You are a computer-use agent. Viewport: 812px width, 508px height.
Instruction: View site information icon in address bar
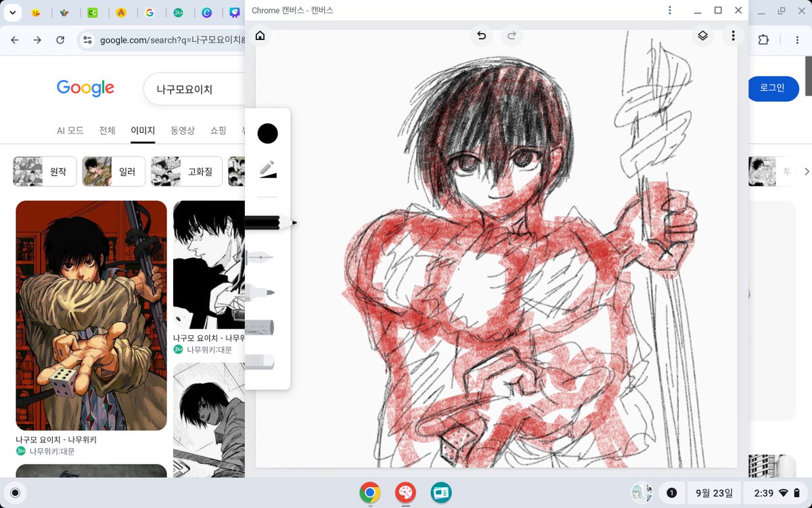coord(87,40)
